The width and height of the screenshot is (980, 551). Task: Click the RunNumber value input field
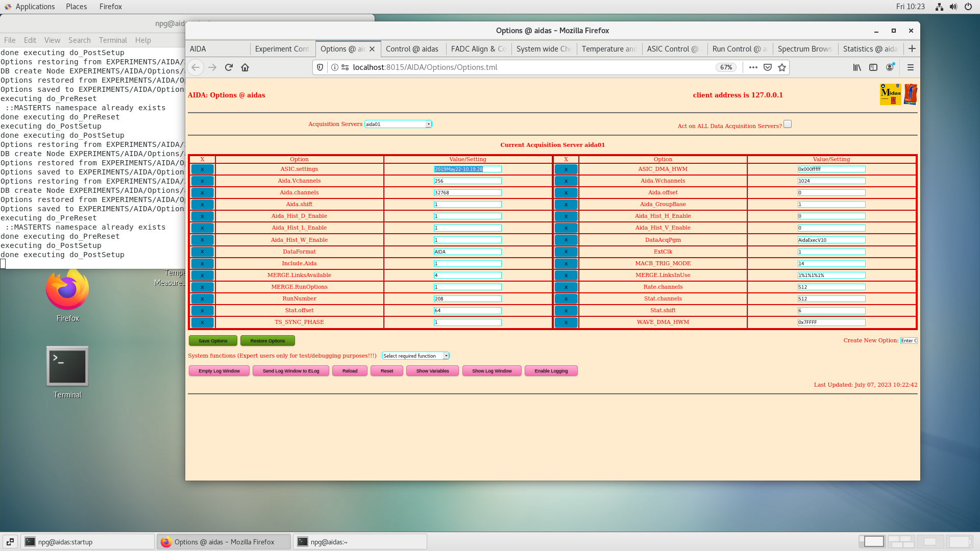[x=468, y=299]
